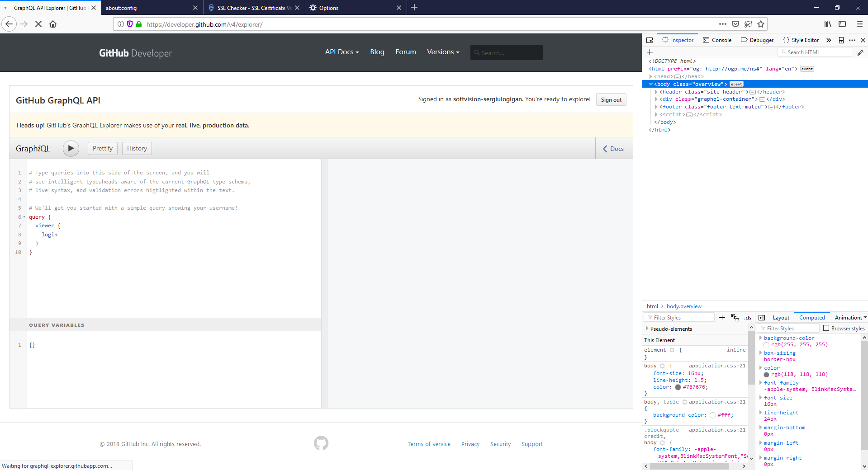Image resolution: width=868 pixels, height=470 pixels.
Task: Select the highlight-element icon next to 'element' rule
Action: [x=672, y=350]
